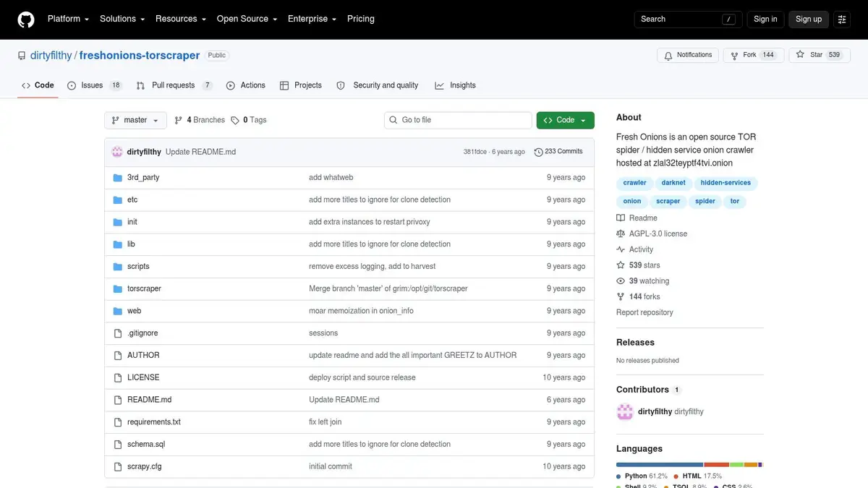Screen dimensions: 868x488
Task: Click the LICENSE file icon
Action: [118, 377]
